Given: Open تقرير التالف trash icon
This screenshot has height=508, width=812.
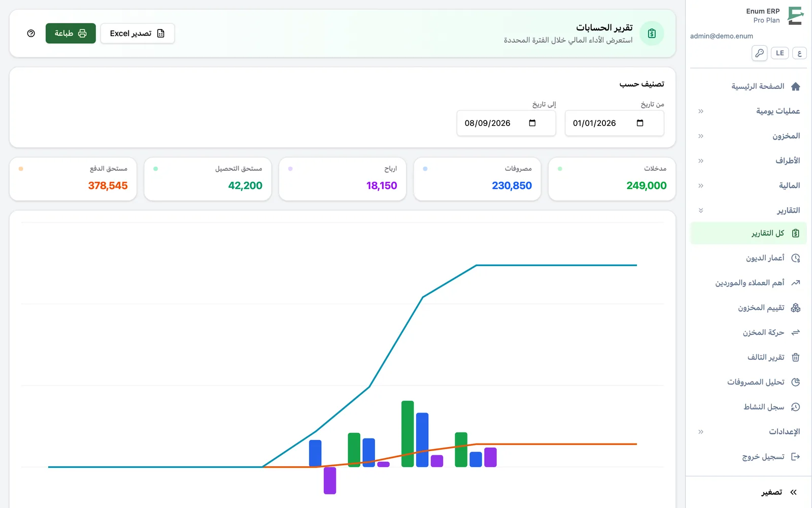Looking at the screenshot, I should tap(796, 357).
